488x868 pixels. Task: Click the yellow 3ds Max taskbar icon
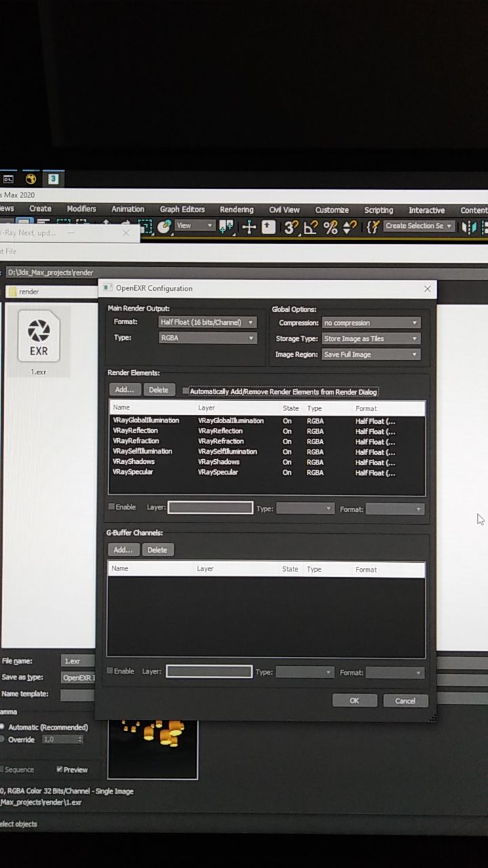(30, 179)
